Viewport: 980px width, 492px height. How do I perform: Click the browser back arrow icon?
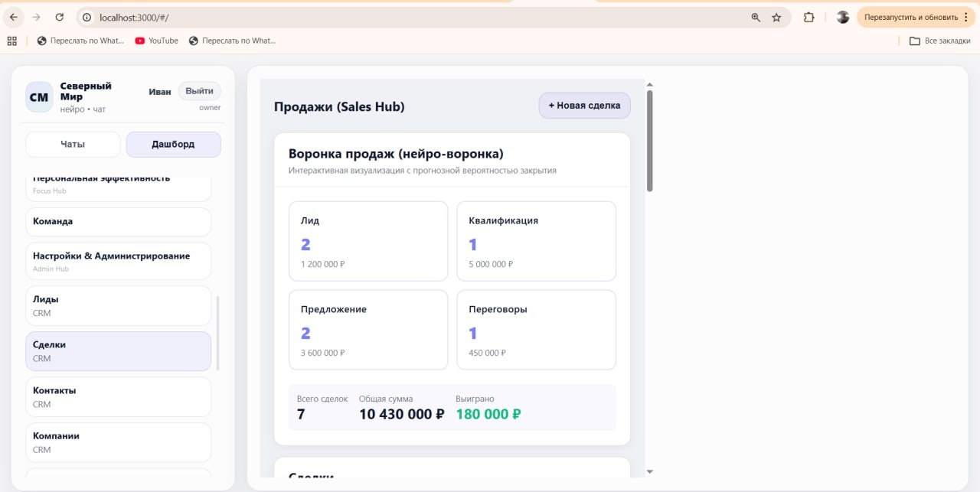(x=14, y=16)
